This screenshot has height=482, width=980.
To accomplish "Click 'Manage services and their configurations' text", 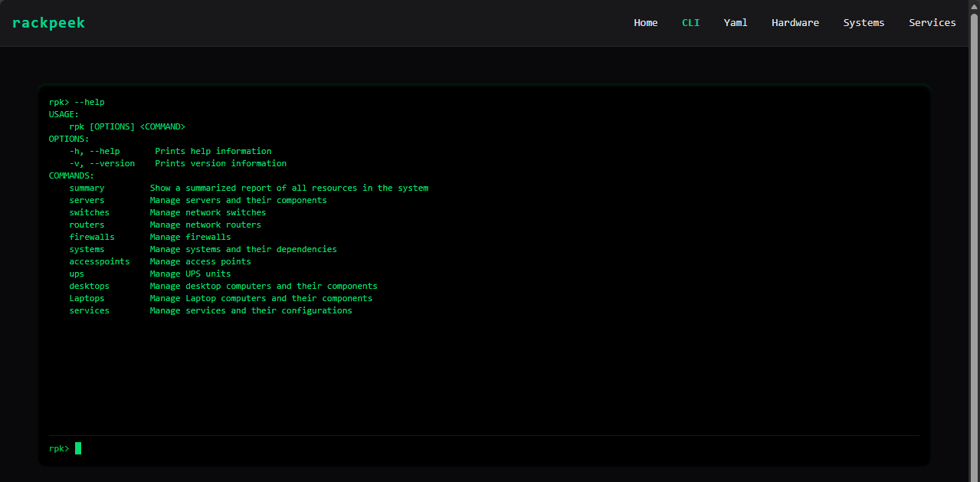I will coord(251,310).
